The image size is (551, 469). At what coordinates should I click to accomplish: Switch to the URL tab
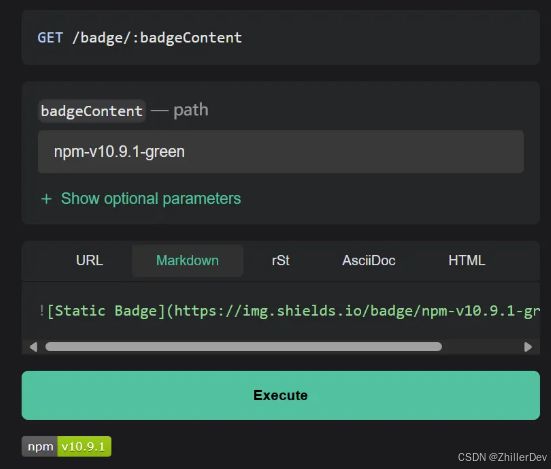[89, 261]
